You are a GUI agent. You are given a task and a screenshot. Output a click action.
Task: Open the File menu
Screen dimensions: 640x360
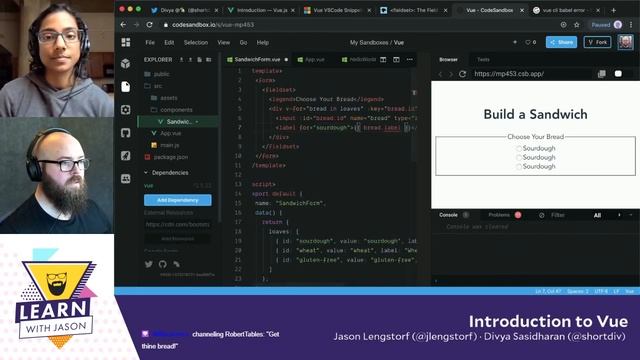(x=150, y=42)
